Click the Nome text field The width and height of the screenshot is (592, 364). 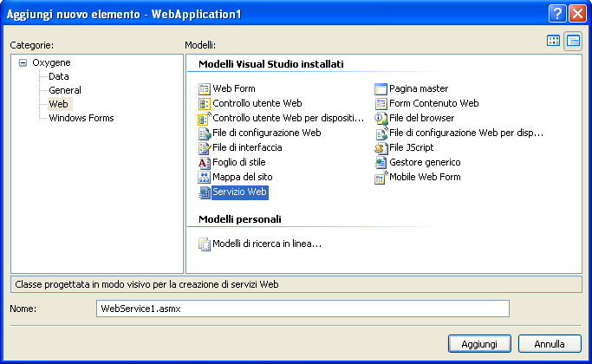point(303,309)
